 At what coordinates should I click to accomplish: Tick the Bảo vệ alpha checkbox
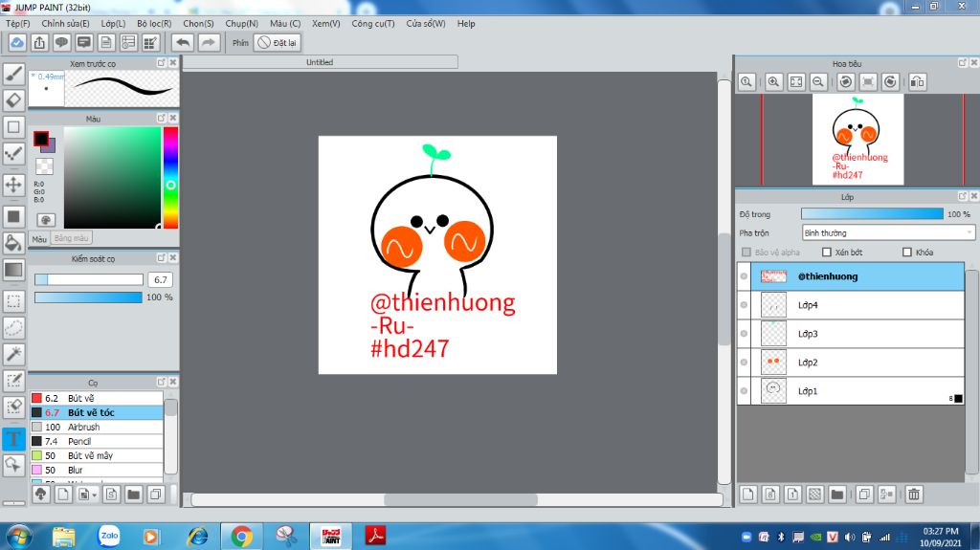point(746,253)
